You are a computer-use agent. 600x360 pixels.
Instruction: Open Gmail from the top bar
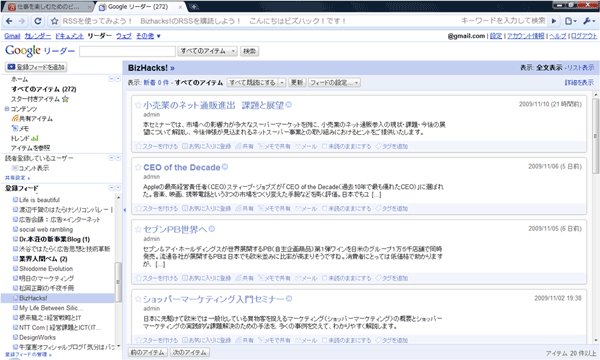pyautogui.click(x=12, y=36)
